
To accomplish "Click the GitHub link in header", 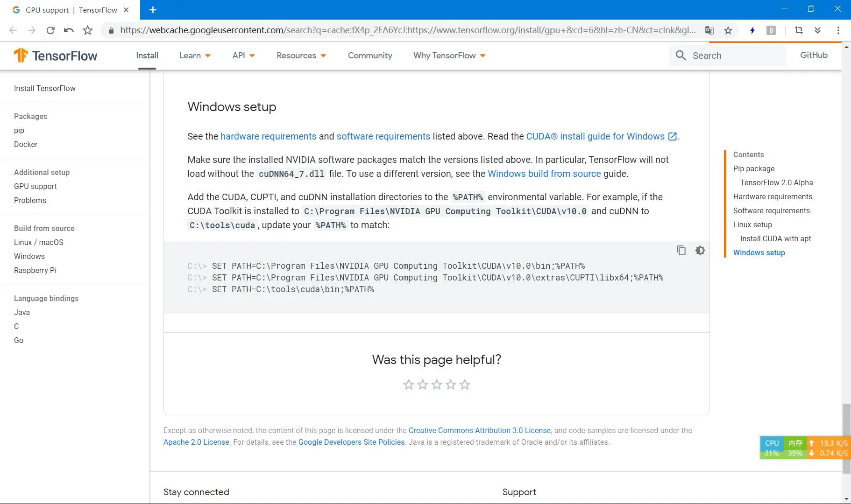I will coord(814,55).
